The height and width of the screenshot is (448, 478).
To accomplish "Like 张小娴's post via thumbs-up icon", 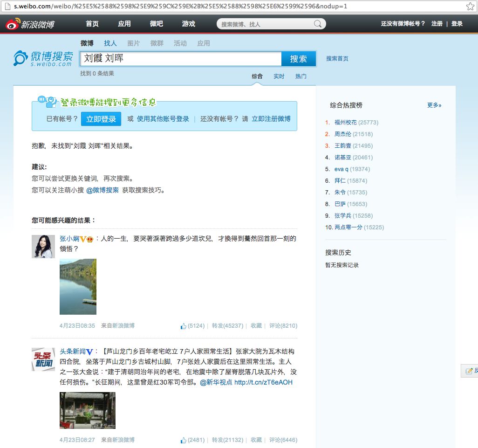I will coord(183,326).
